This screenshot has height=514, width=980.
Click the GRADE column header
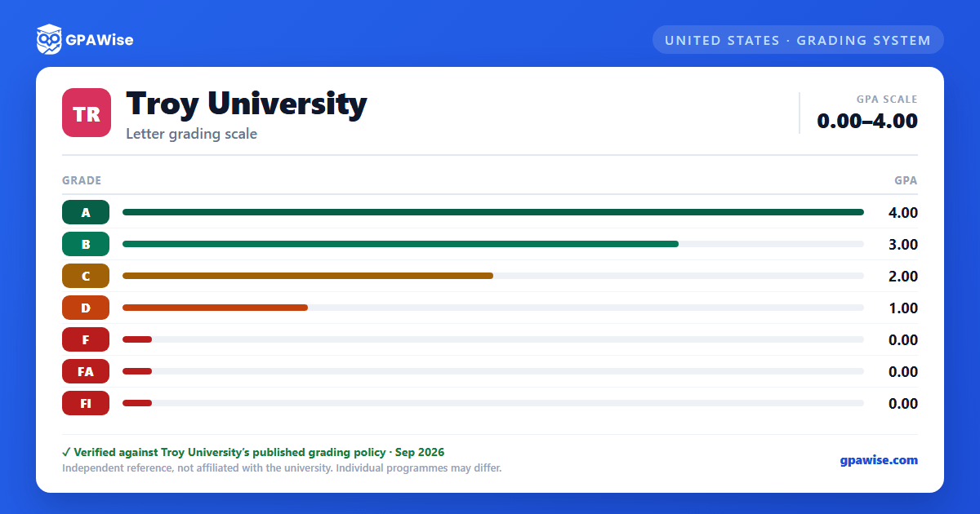[82, 180]
